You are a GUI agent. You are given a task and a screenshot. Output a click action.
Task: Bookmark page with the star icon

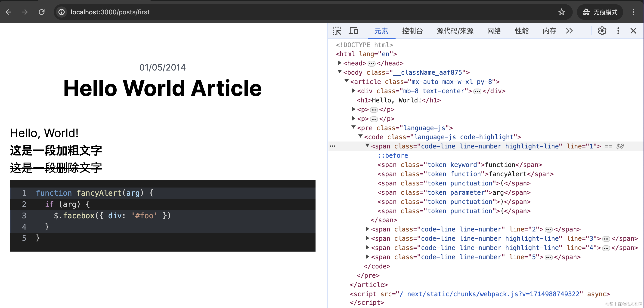(x=561, y=12)
